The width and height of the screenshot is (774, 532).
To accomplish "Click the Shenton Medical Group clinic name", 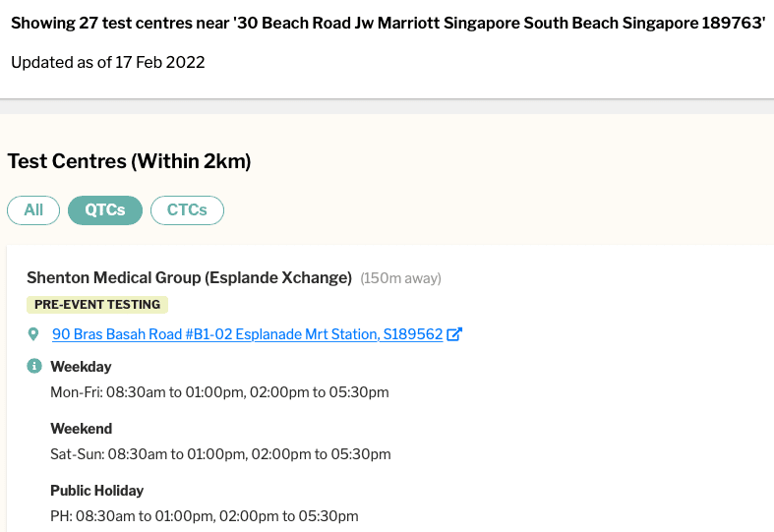I will [189, 277].
